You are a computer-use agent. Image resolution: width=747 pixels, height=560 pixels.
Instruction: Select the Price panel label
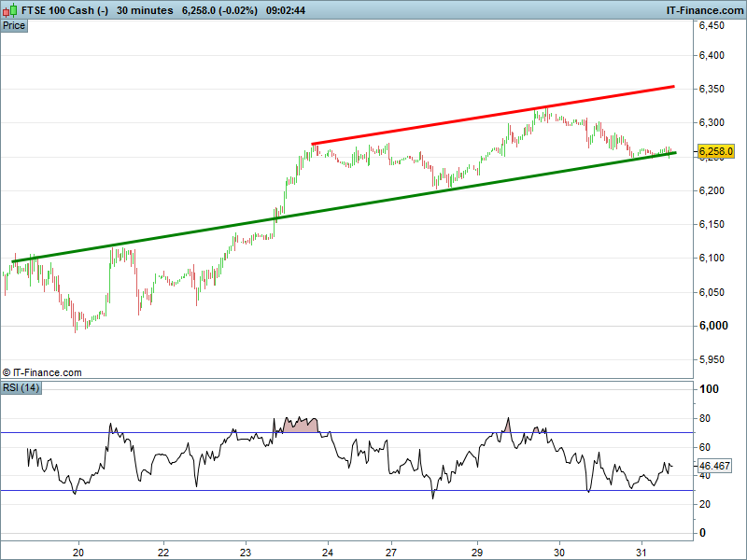coord(14,25)
